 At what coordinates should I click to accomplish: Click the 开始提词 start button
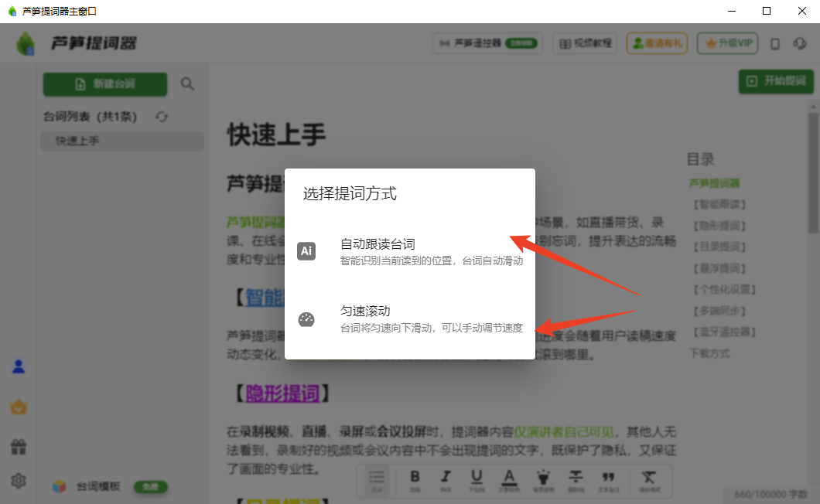776,81
